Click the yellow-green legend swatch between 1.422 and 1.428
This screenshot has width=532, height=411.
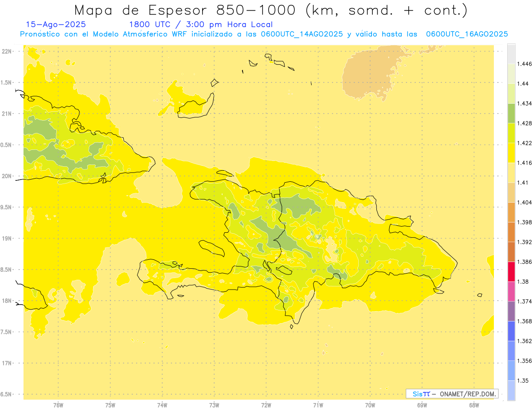click(x=511, y=133)
